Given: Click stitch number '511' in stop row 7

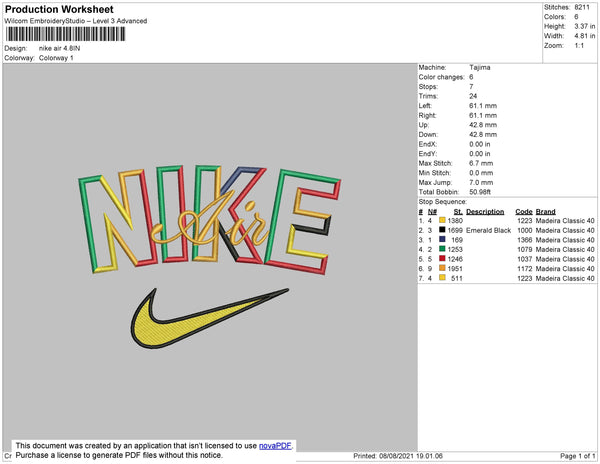Looking at the screenshot, I should [457, 278].
